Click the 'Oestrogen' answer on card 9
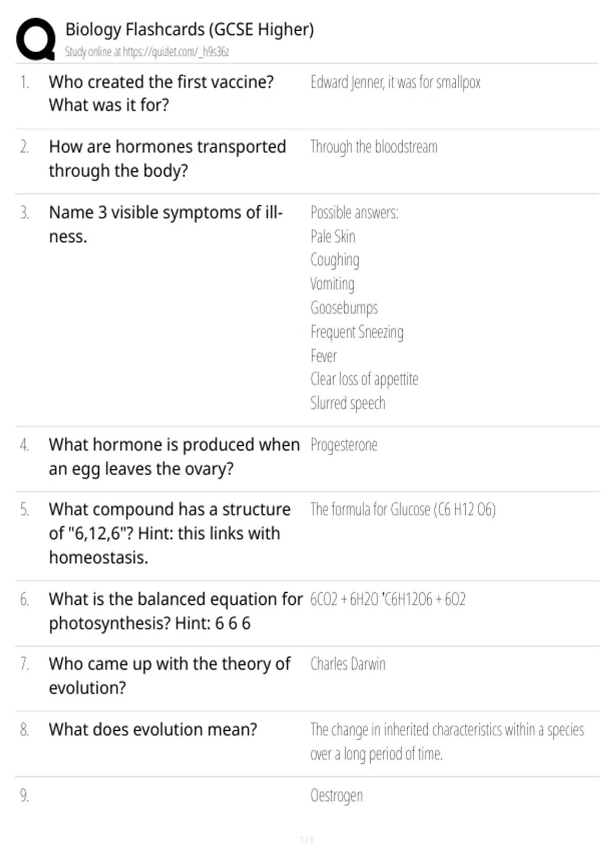The height and width of the screenshot is (868, 613). click(x=337, y=795)
